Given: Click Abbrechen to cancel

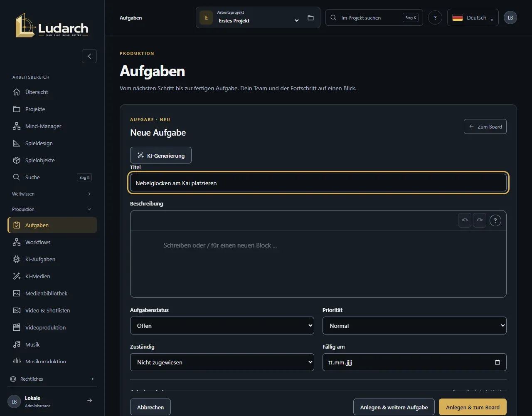Looking at the screenshot, I should point(150,407).
